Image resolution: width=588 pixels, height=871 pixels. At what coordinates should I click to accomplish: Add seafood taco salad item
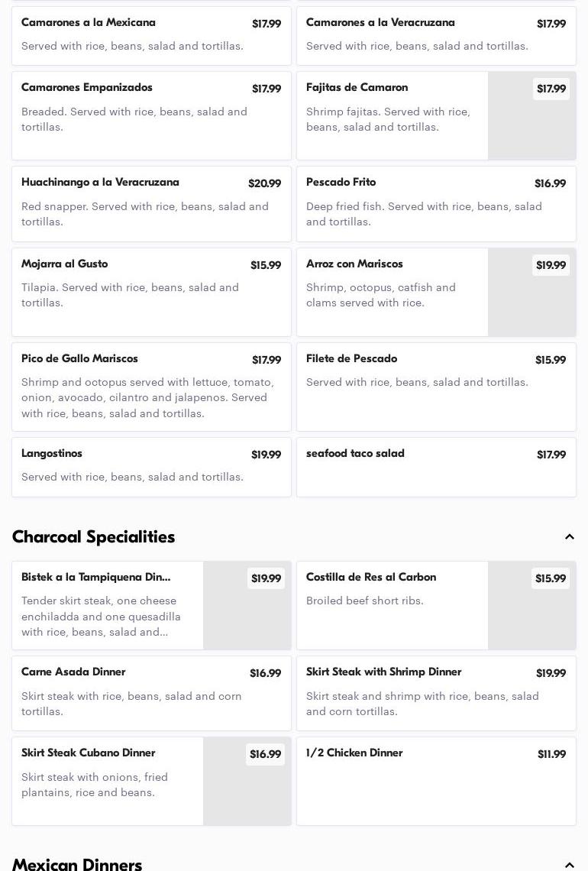click(x=436, y=467)
